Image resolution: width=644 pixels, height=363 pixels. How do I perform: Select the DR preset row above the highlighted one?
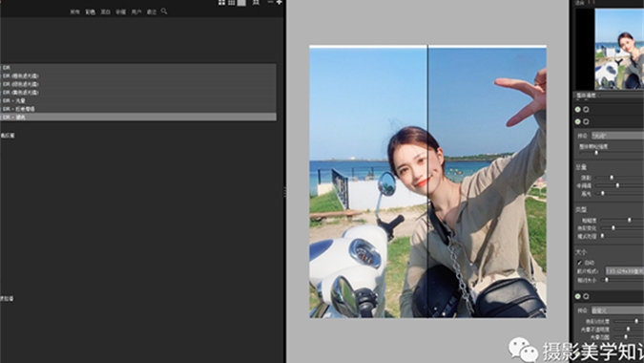click(138, 109)
